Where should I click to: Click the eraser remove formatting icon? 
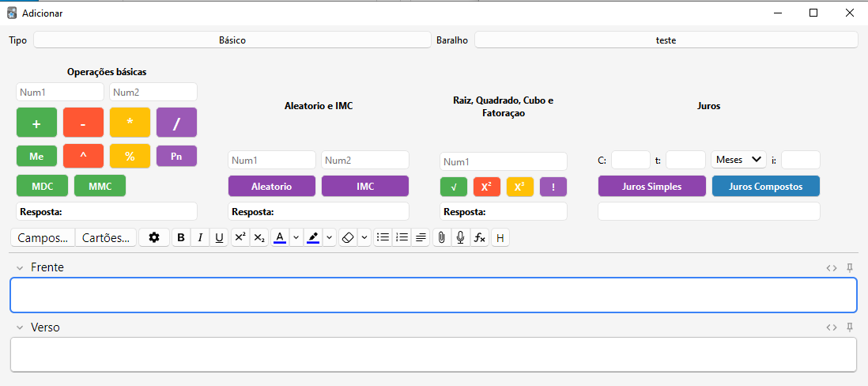[348, 237]
